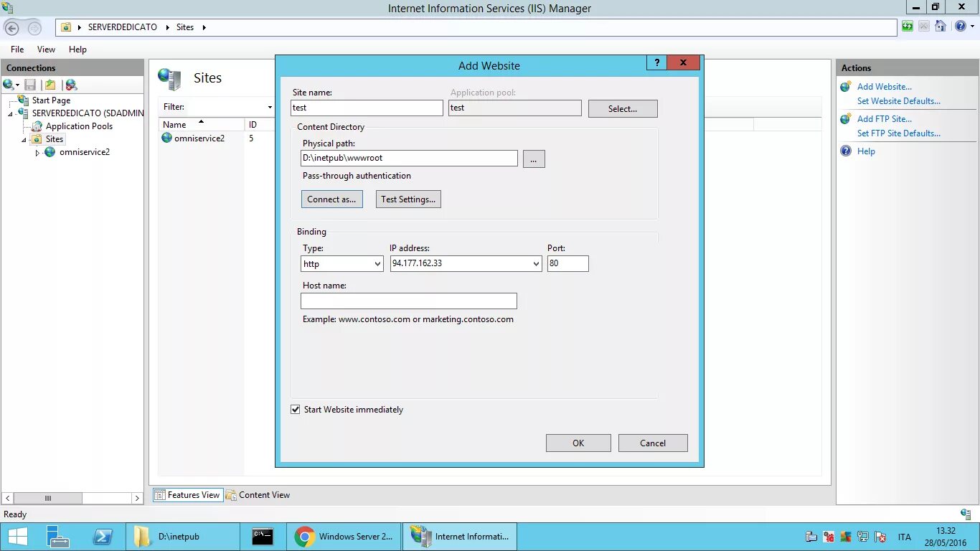This screenshot has height=551, width=980.
Task: Click the Select... application pool button
Action: [623, 108]
